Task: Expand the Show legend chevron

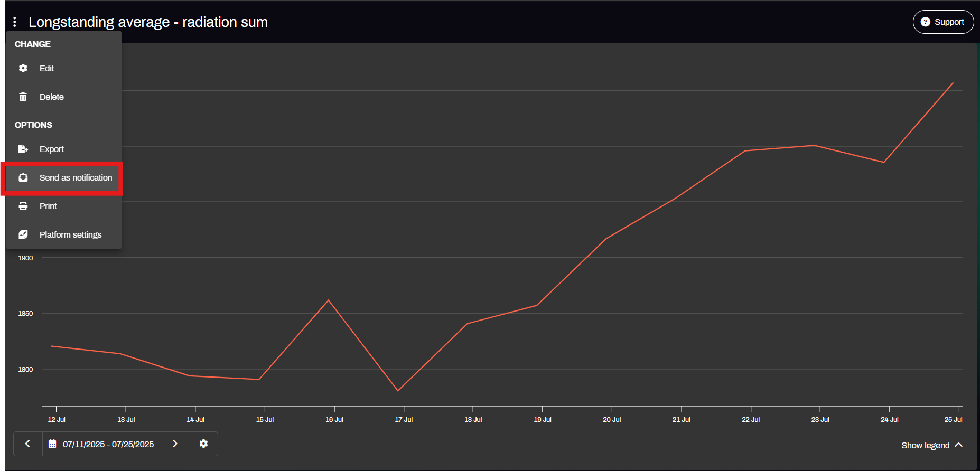Action: pyautogui.click(x=959, y=445)
